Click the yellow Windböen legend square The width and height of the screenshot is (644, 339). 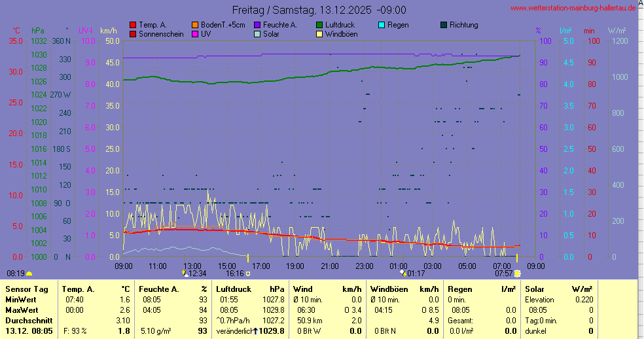319,34
